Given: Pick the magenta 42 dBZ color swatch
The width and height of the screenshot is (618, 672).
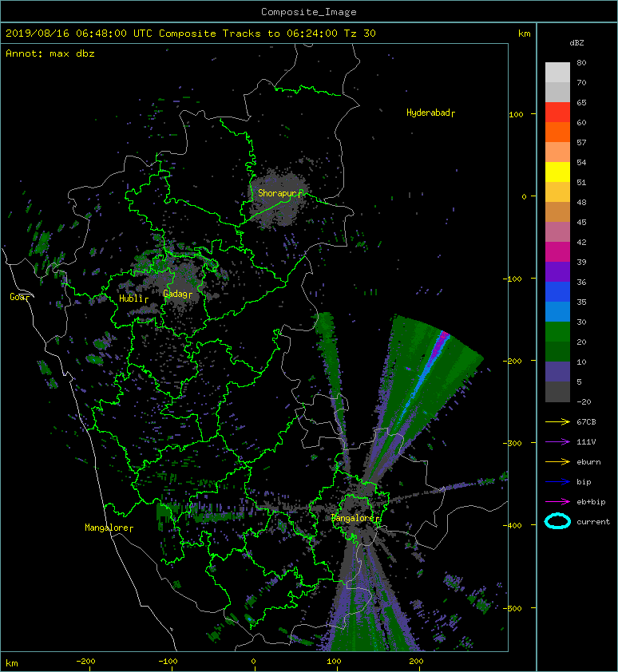Looking at the screenshot, I should (557, 251).
